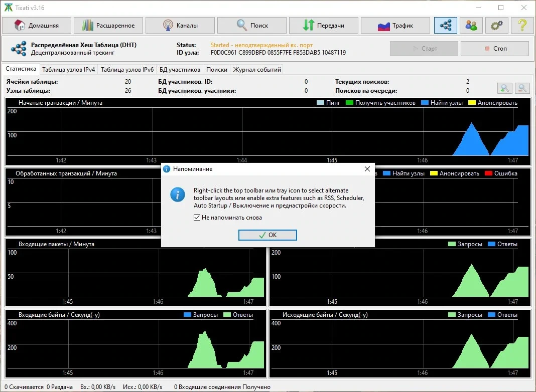
Task: Click the add search magnifier icon
Action: coord(504,88)
